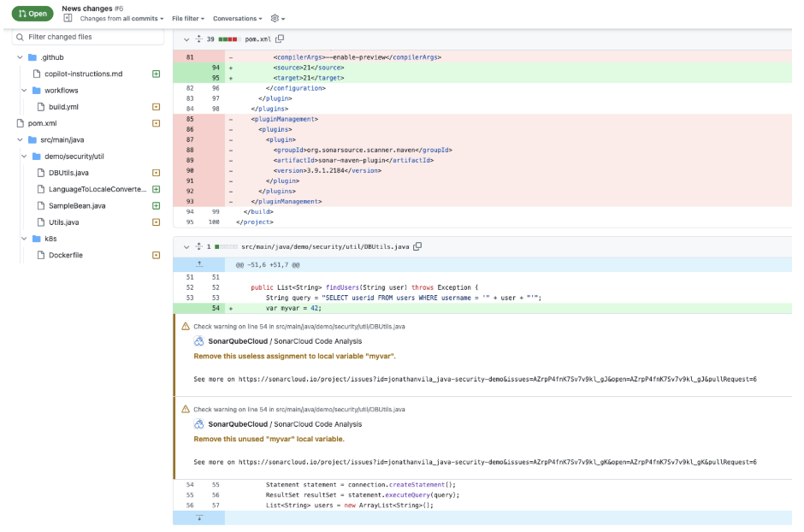Collapse the pom.xml diff section
The height and width of the screenshot is (532, 804).
(x=186, y=38)
